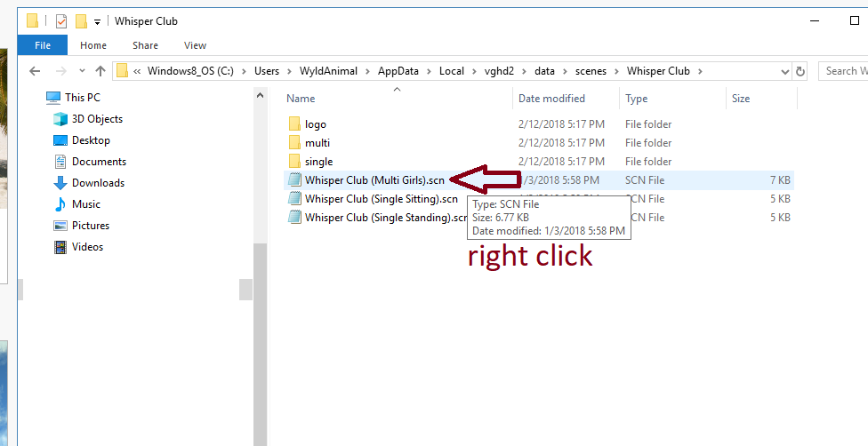Select Whisper Club (Single Sitting).scn file
The image size is (868, 446).
pos(381,199)
